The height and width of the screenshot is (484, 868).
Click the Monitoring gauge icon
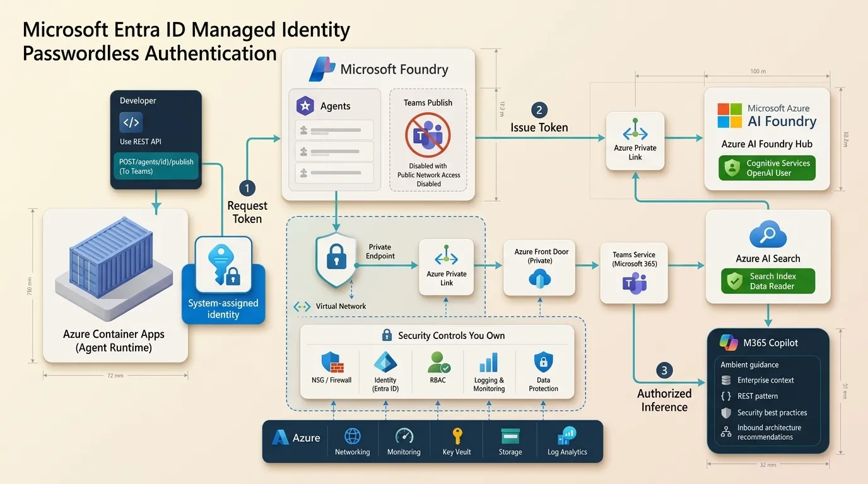[x=404, y=436]
